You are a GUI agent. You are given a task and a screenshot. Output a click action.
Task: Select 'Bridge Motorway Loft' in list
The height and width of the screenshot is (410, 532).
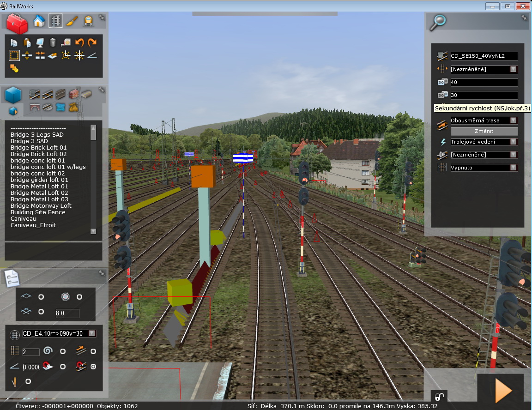41,205
